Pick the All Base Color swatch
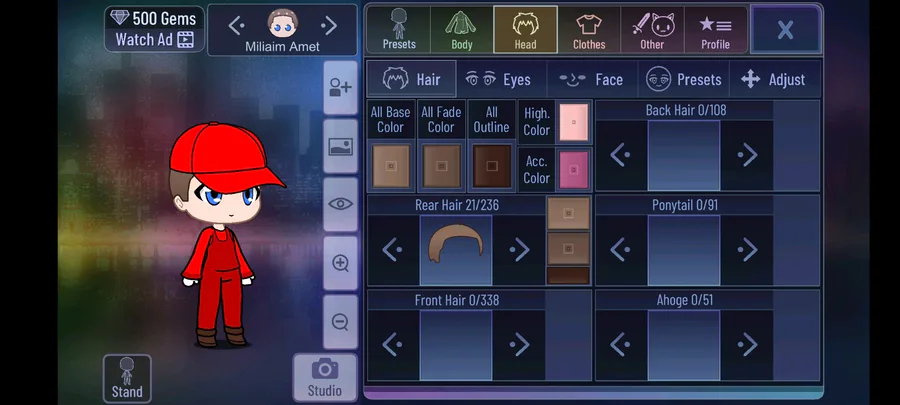The image size is (900, 405). [391, 166]
